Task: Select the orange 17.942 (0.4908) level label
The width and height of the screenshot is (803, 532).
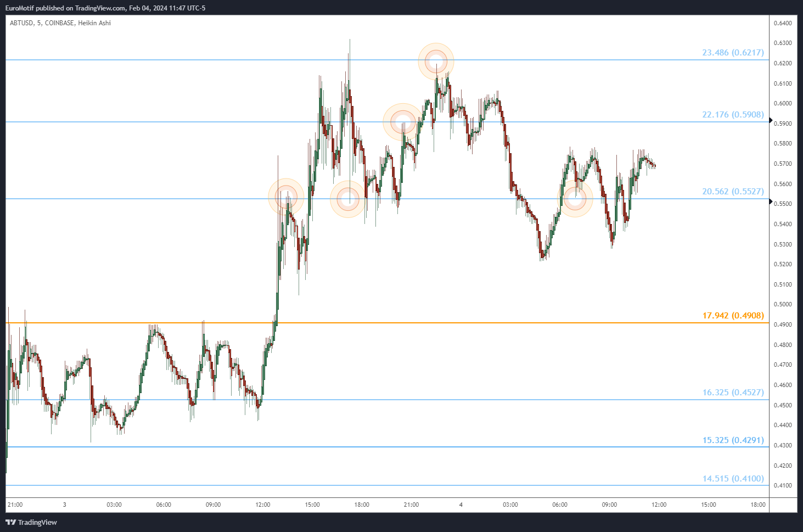Action: point(733,316)
